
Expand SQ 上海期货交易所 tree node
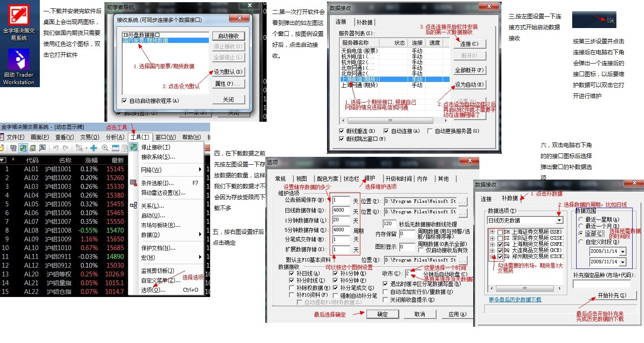[x=493, y=244]
